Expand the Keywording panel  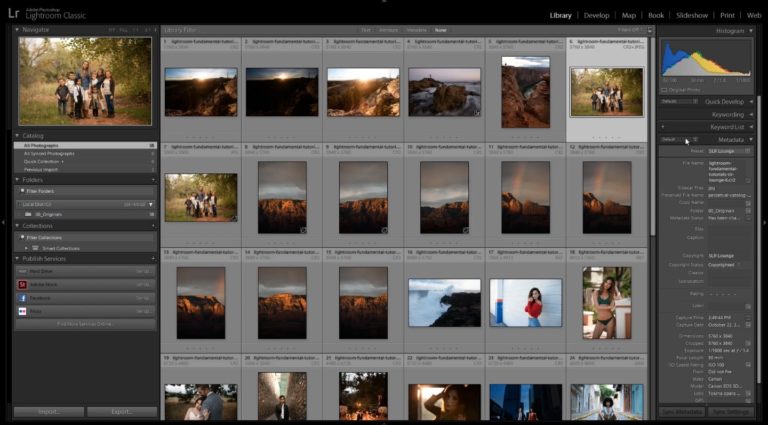click(x=751, y=115)
